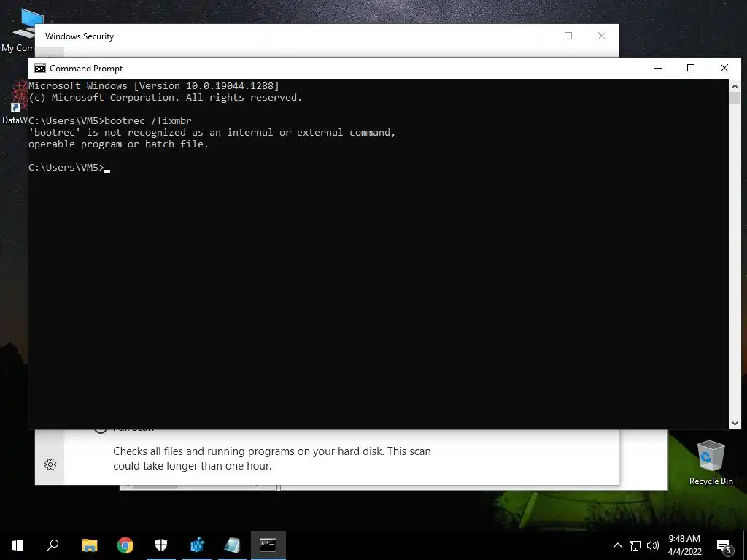Viewport: 747px width, 560px height.
Task: Click the Command Prompt title text
Action: coord(86,69)
